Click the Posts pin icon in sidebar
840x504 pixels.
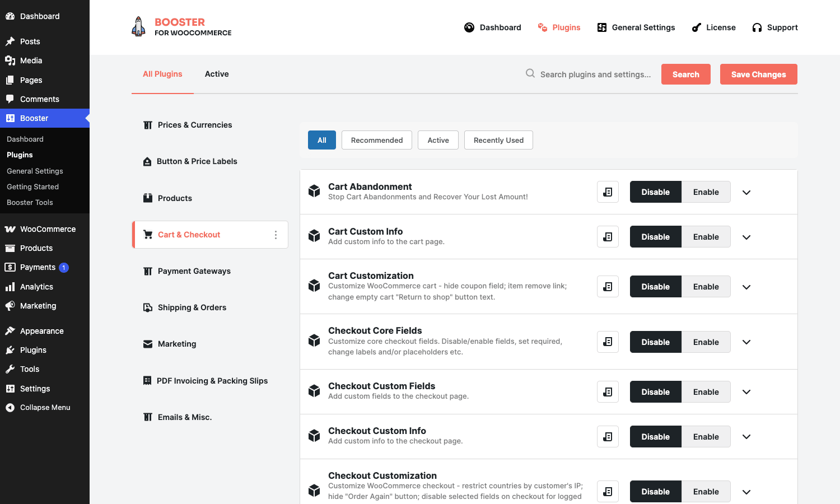10,41
